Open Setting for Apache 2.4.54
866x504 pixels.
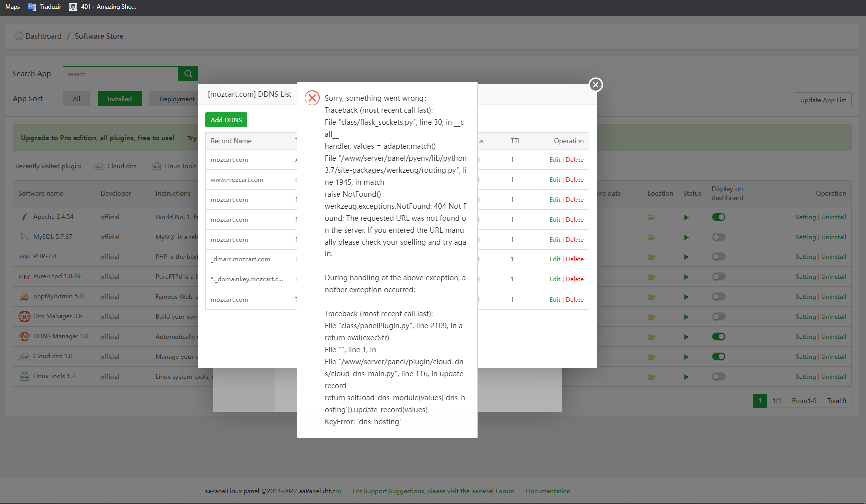pyautogui.click(x=806, y=217)
